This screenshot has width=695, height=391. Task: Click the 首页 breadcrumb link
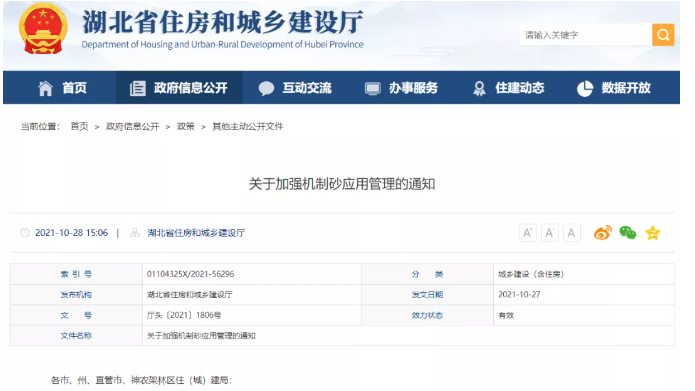[79, 126]
